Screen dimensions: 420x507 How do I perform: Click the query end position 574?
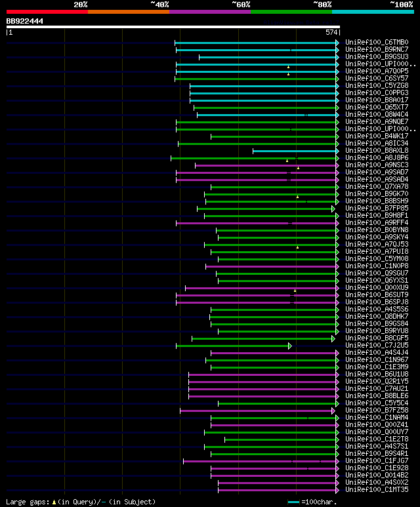tap(331, 32)
